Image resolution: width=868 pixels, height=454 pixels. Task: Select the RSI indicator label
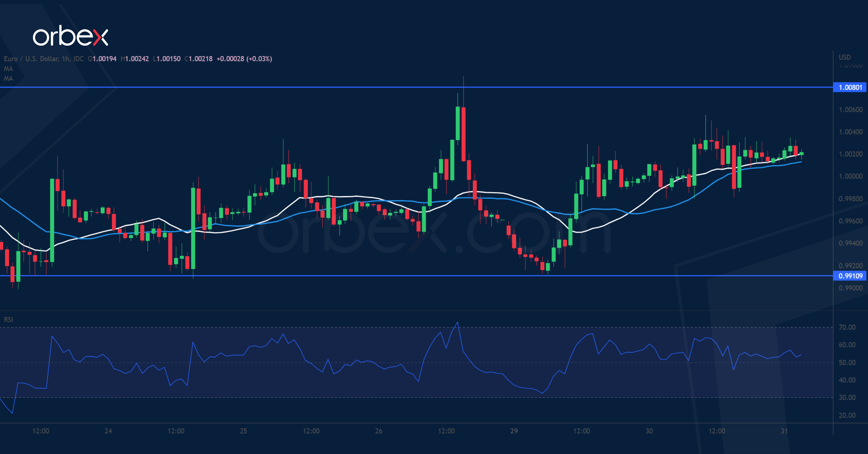click(x=8, y=319)
